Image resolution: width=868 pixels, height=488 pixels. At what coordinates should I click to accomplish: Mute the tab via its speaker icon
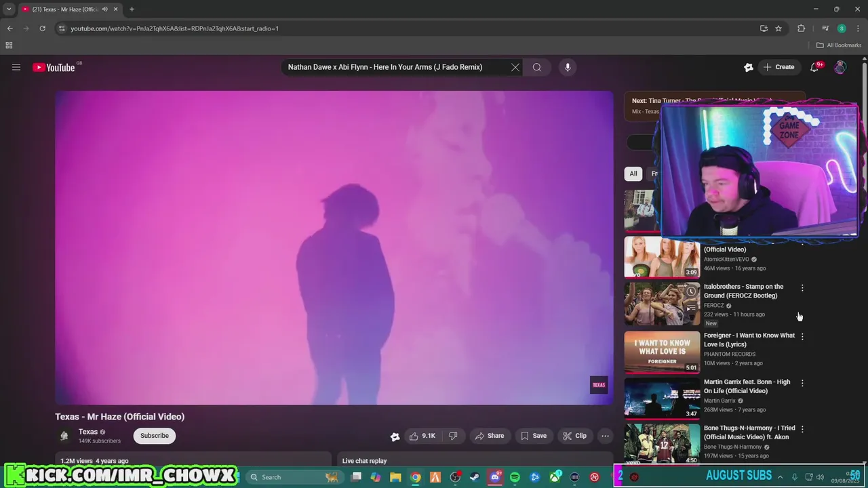(x=104, y=9)
